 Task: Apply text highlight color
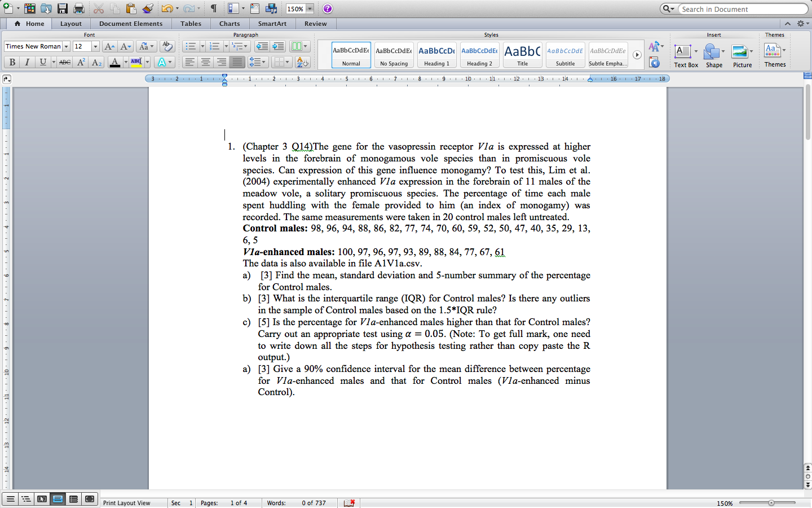click(137, 62)
